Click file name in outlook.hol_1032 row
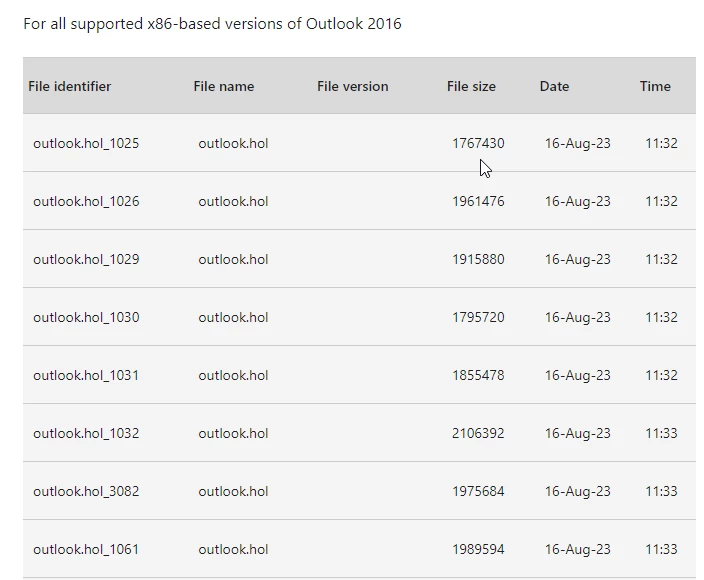 (x=233, y=433)
